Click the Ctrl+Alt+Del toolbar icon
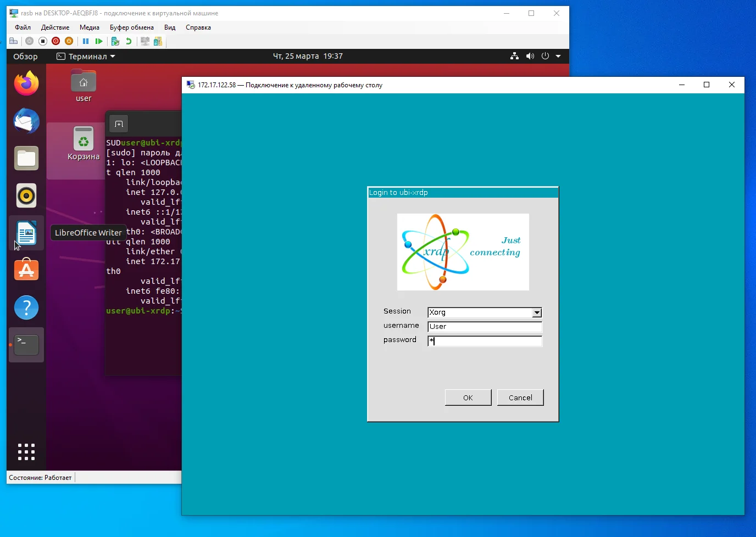Image resolution: width=756 pixels, height=537 pixels. (x=14, y=41)
